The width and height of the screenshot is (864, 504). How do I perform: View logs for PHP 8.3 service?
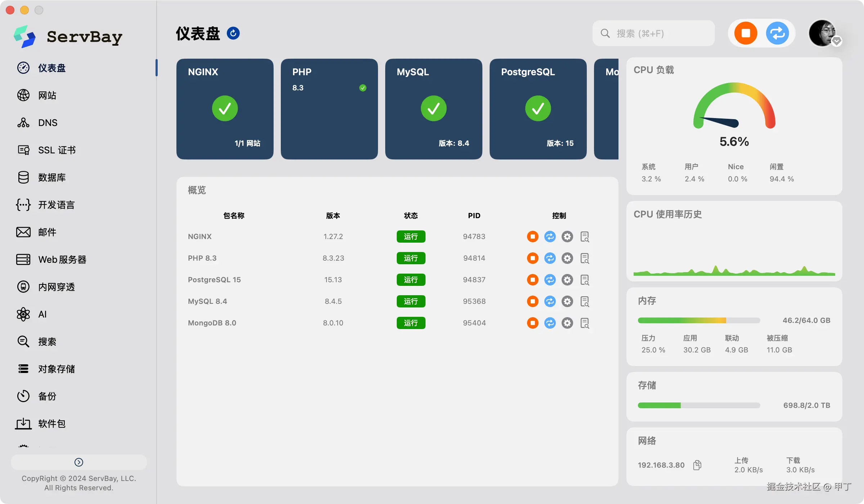coord(585,258)
